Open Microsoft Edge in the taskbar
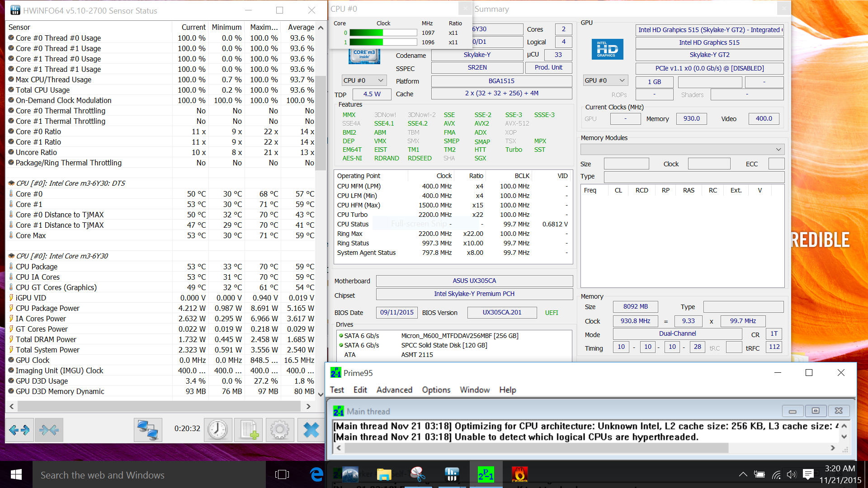The width and height of the screenshot is (868, 488). [316, 474]
